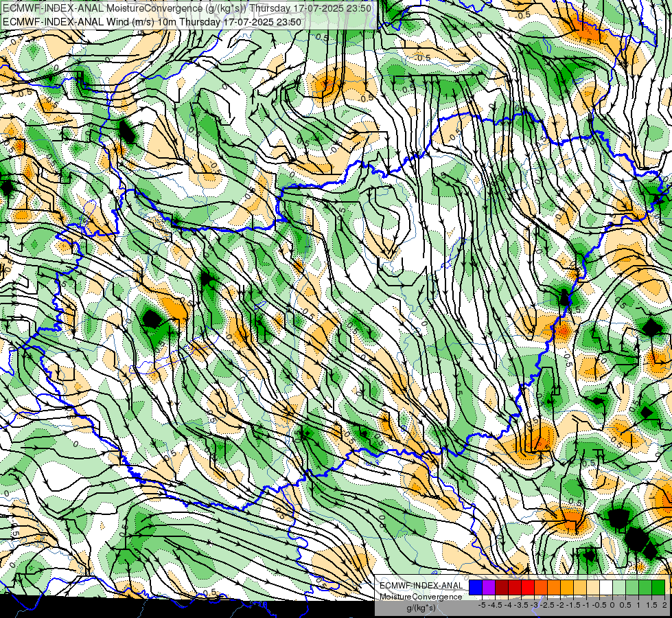Viewport: 672px width, 618px height.
Task: Choose the amber swatch between -2 and -1.5
Action: click(x=567, y=587)
